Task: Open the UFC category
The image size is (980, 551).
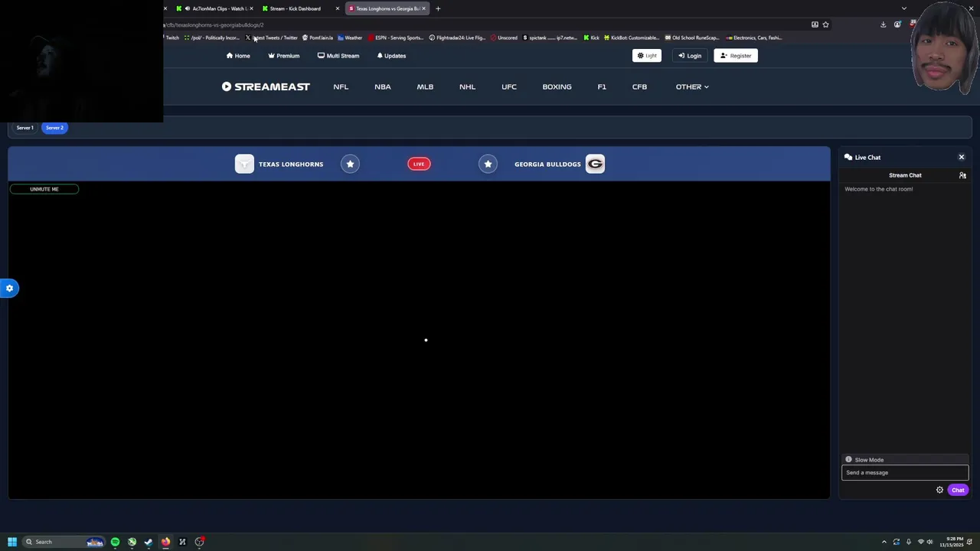Action: click(x=509, y=86)
